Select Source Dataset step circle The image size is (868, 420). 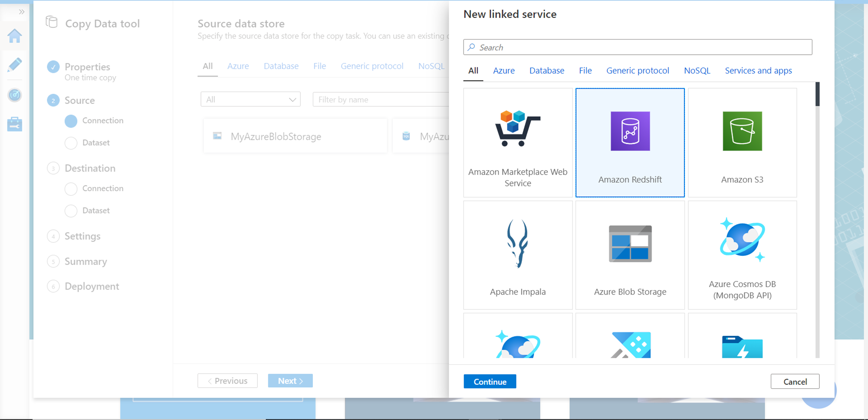(x=71, y=143)
